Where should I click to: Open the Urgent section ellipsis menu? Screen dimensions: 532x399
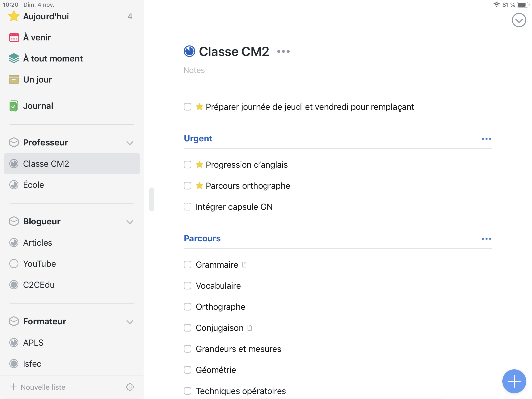pyautogui.click(x=486, y=139)
